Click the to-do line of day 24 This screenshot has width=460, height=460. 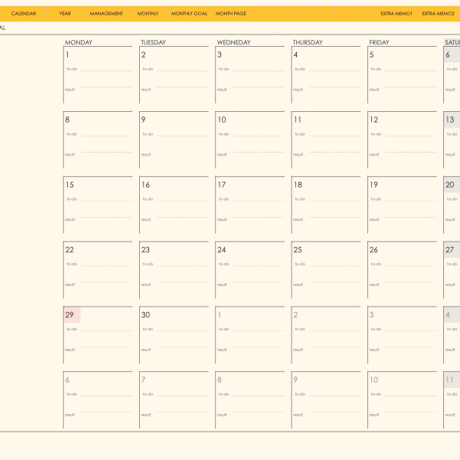pyautogui.click(x=258, y=266)
